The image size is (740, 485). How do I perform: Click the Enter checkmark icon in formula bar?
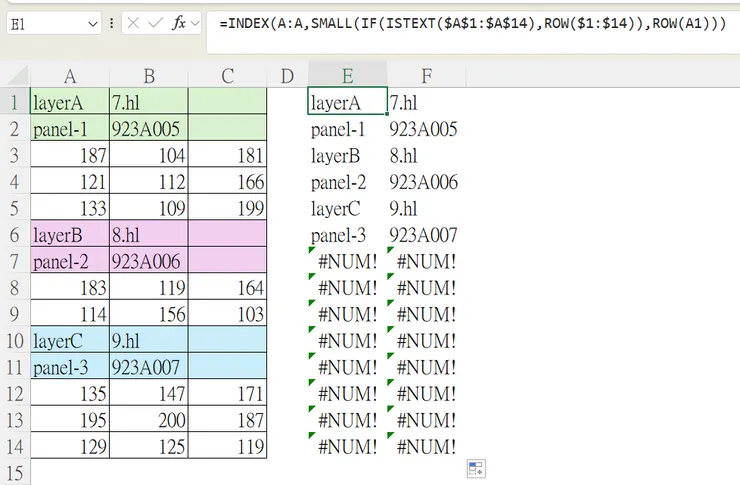pyautogui.click(x=157, y=22)
